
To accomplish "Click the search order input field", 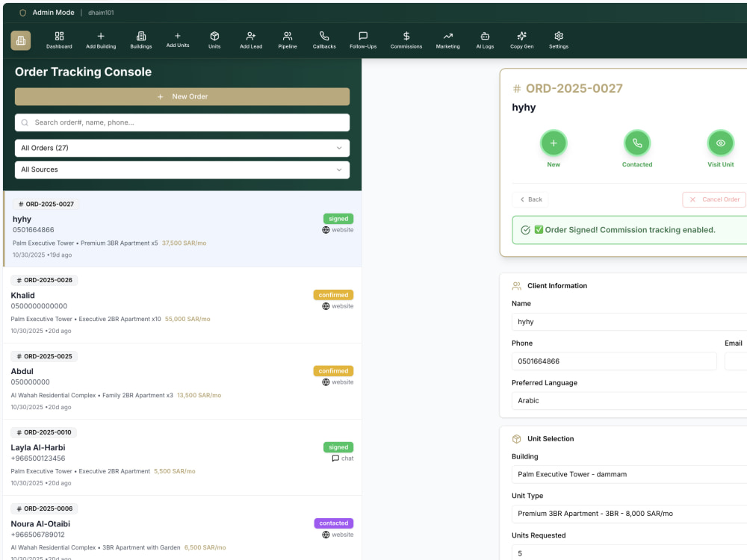I will (182, 123).
